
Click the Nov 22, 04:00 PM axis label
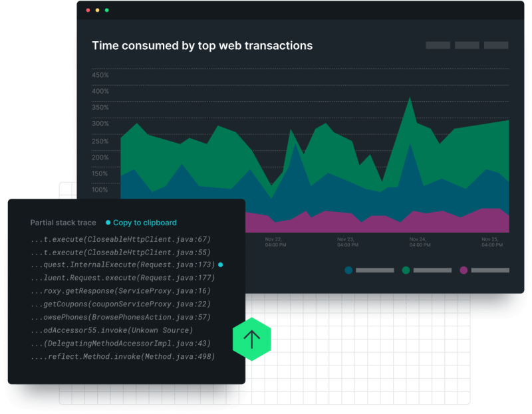point(275,242)
